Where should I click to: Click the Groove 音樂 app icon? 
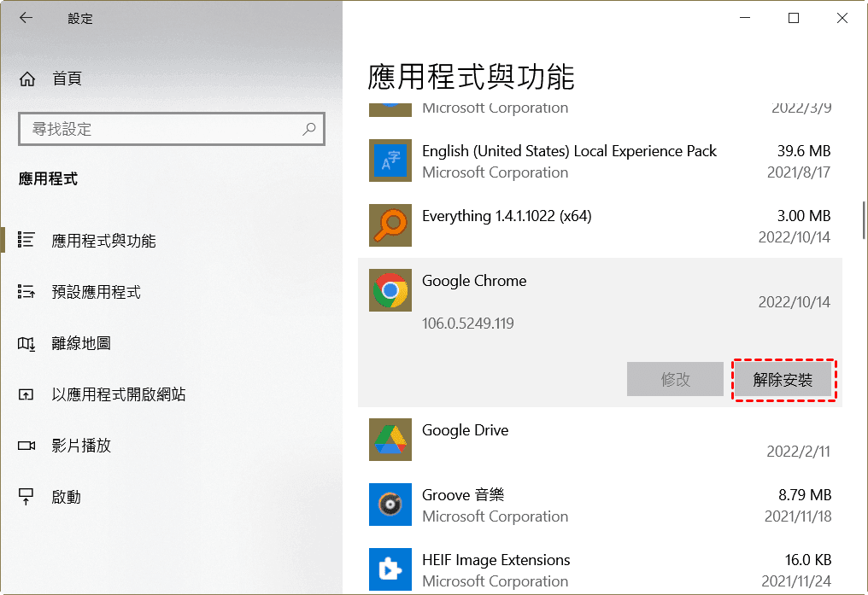390,505
